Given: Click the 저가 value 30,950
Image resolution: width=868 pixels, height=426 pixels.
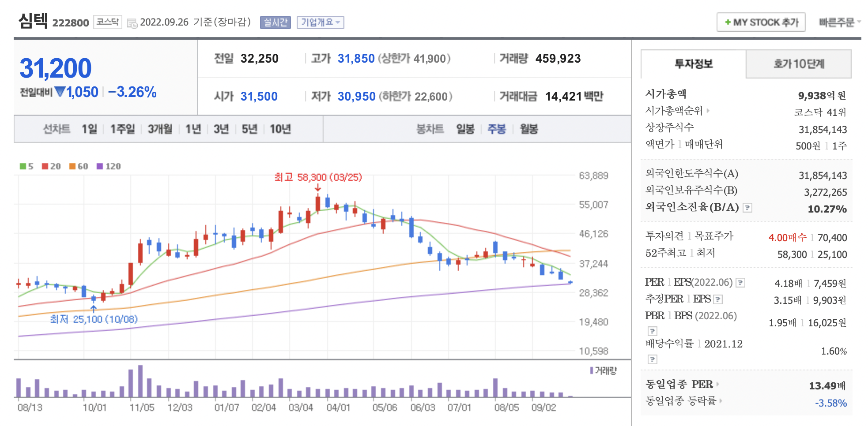Looking at the screenshot, I should (x=356, y=97).
